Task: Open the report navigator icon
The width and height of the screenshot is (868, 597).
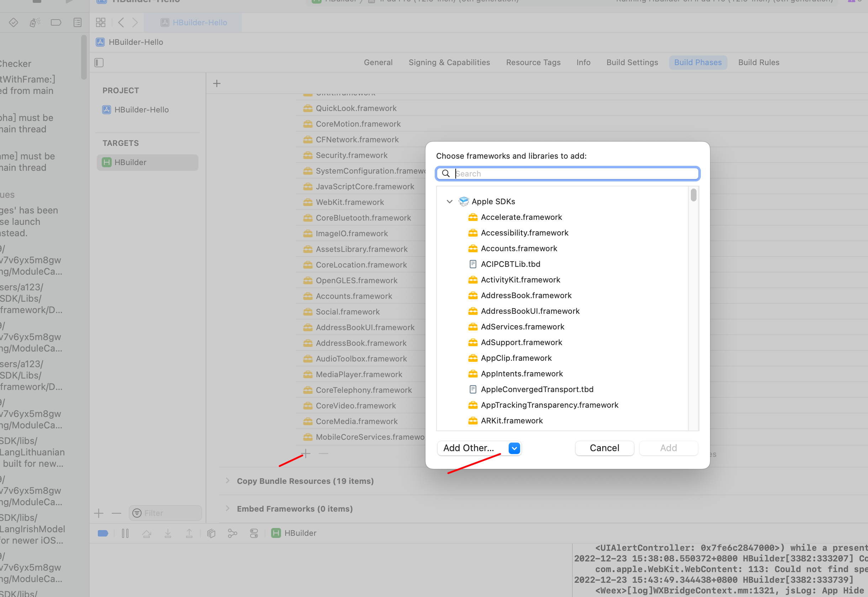Action: pyautogui.click(x=78, y=22)
